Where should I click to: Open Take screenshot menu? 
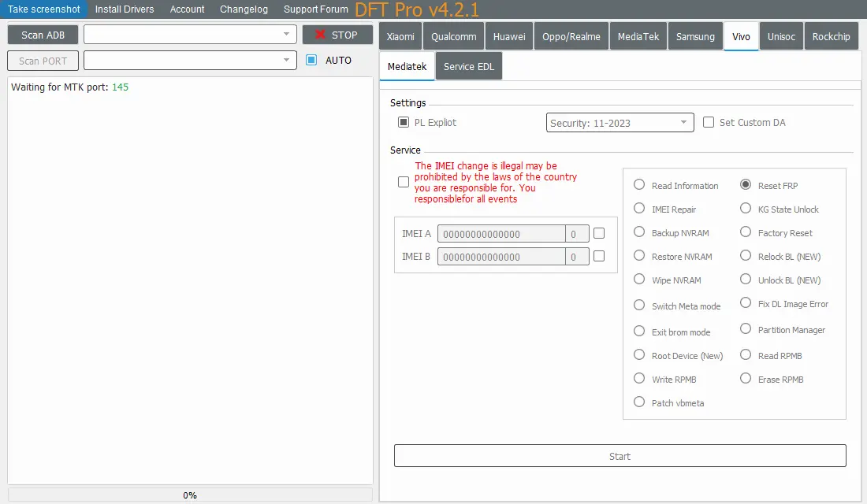[x=43, y=9]
